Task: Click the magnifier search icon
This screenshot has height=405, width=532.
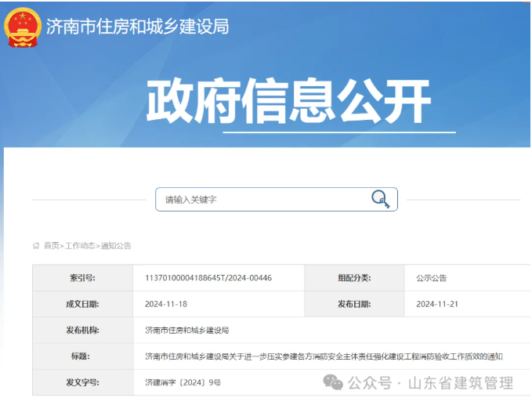Action: point(380,199)
